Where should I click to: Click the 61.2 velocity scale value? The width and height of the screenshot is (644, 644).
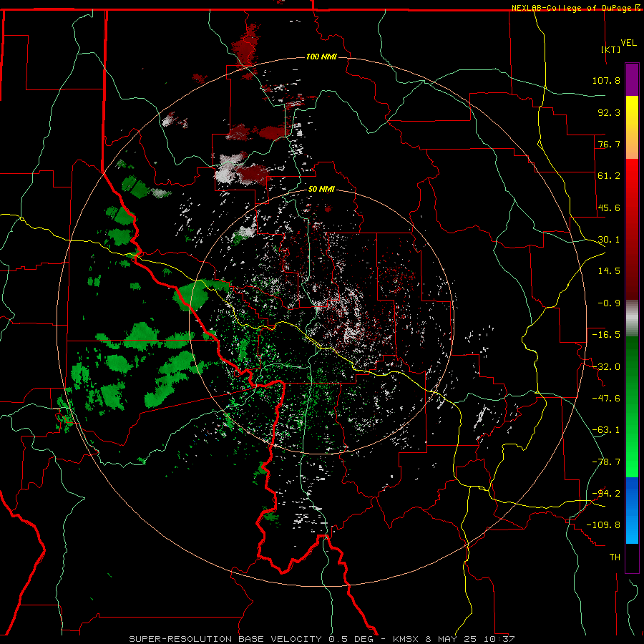(609, 176)
